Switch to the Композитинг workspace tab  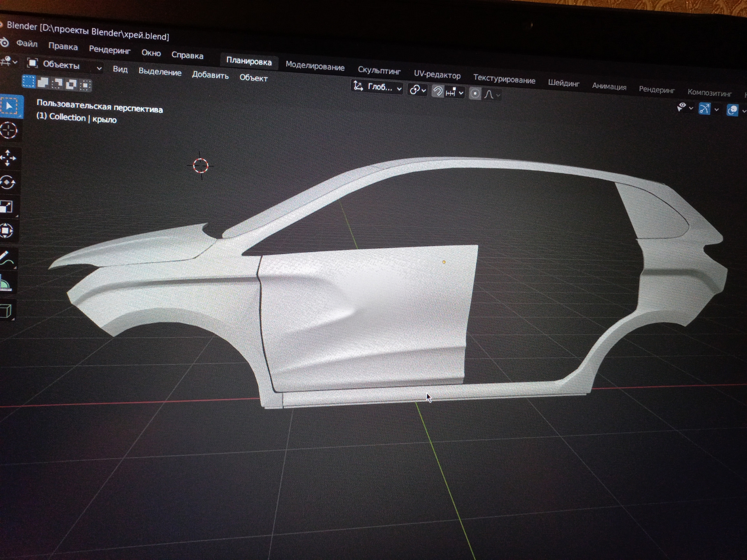tap(709, 93)
